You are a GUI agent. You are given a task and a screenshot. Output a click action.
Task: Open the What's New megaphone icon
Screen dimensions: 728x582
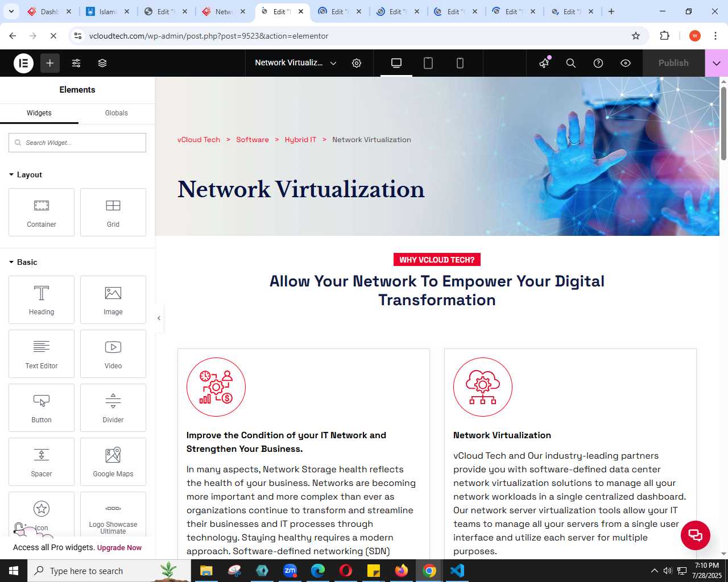(544, 63)
